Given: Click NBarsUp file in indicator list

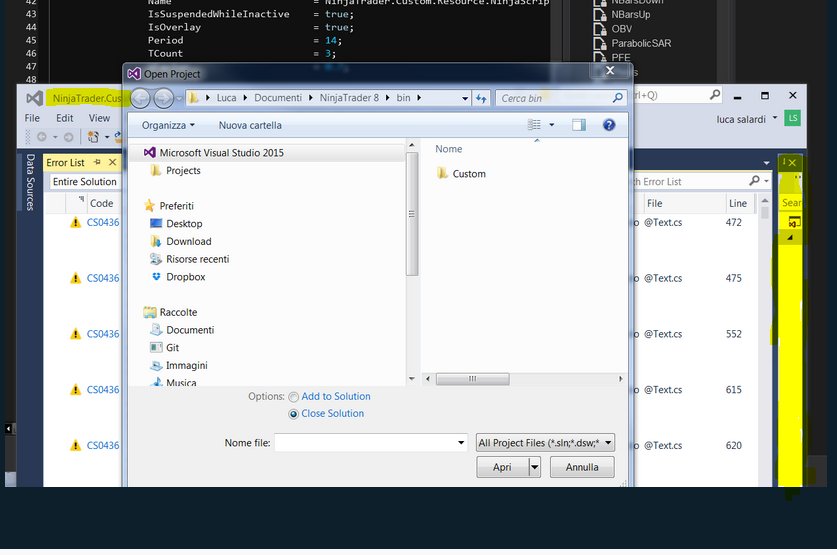Looking at the screenshot, I should 622,14.
